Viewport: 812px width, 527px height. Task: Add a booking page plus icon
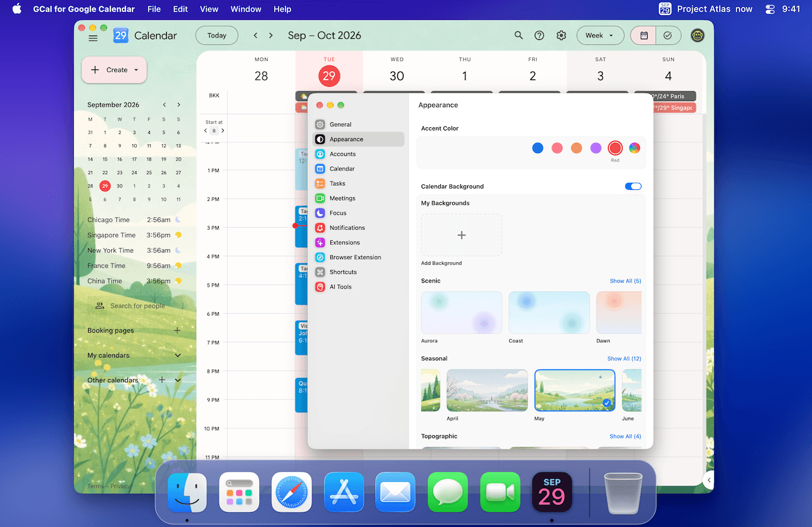click(x=177, y=330)
